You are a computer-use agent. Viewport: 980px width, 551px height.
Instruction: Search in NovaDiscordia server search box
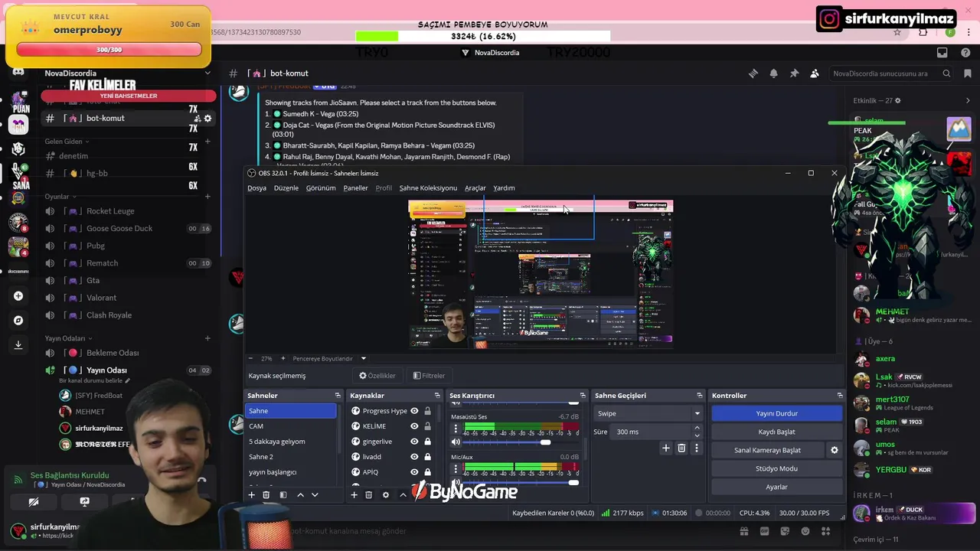click(x=892, y=73)
